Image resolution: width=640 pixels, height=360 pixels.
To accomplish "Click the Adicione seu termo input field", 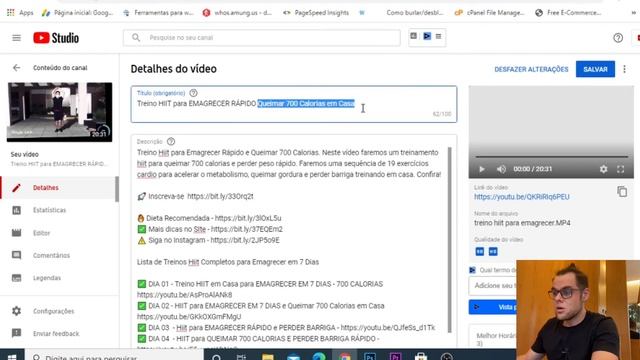I will (x=493, y=286).
